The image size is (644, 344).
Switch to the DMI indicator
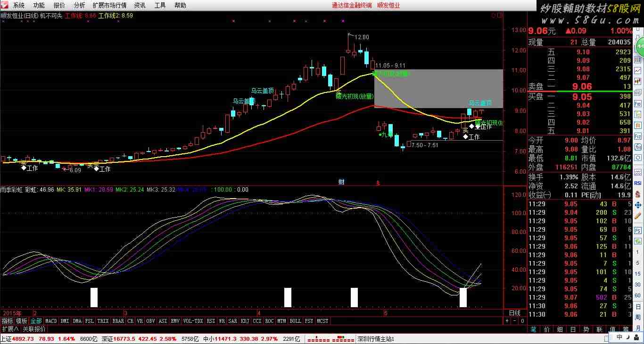point(65,321)
